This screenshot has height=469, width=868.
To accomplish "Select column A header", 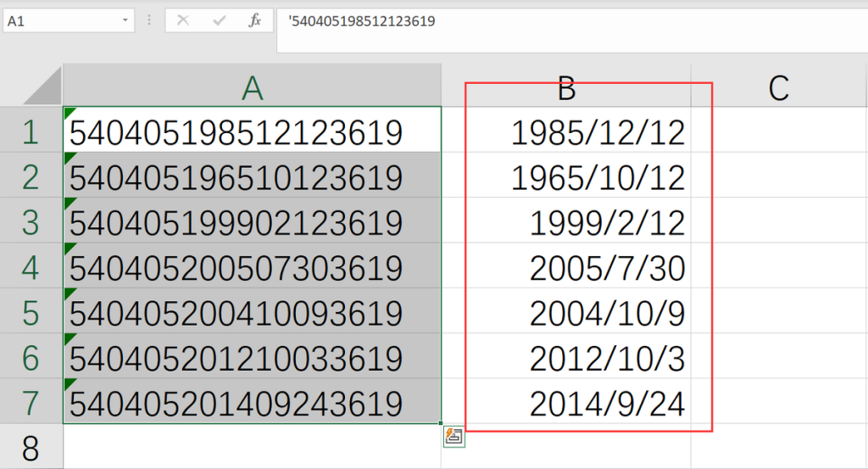I will click(x=253, y=86).
